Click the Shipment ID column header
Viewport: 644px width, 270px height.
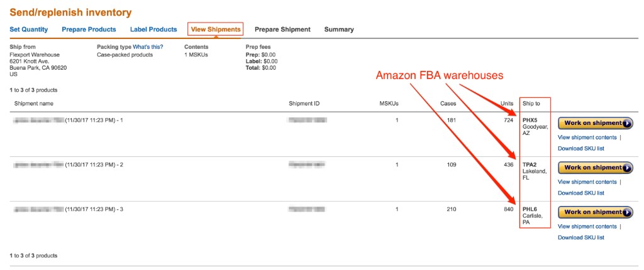point(304,104)
